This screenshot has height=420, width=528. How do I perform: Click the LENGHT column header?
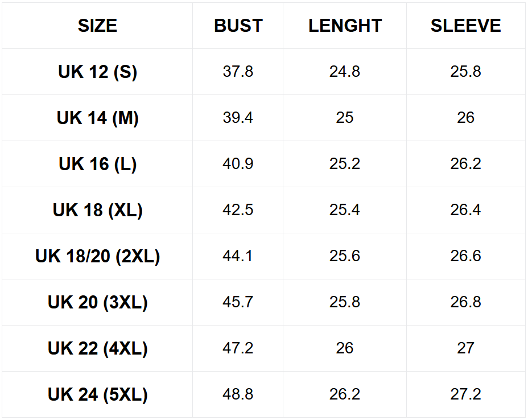point(345,26)
